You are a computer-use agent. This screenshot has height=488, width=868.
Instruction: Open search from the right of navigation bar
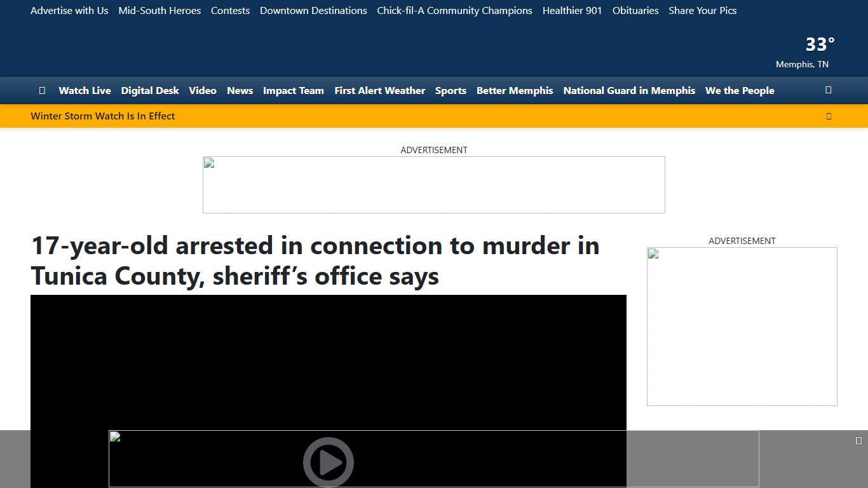(x=828, y=90)
